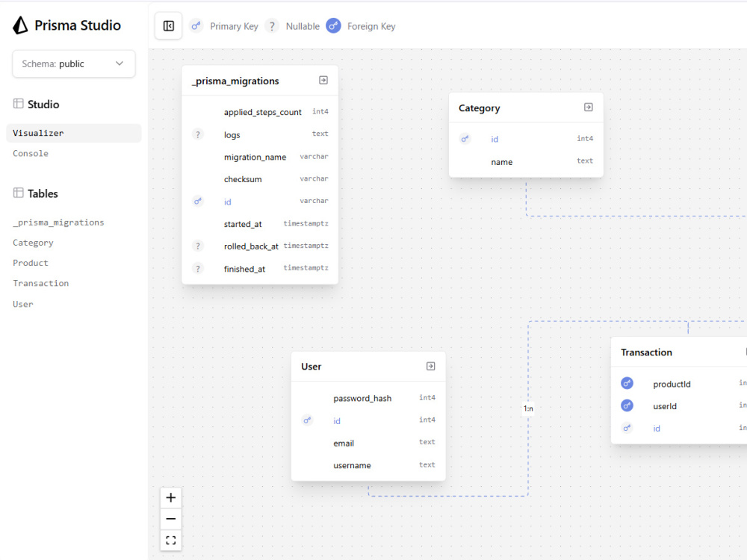
Task: Click nullable icon beside logs
Action: pyautogui.click(x=198, y=134)
